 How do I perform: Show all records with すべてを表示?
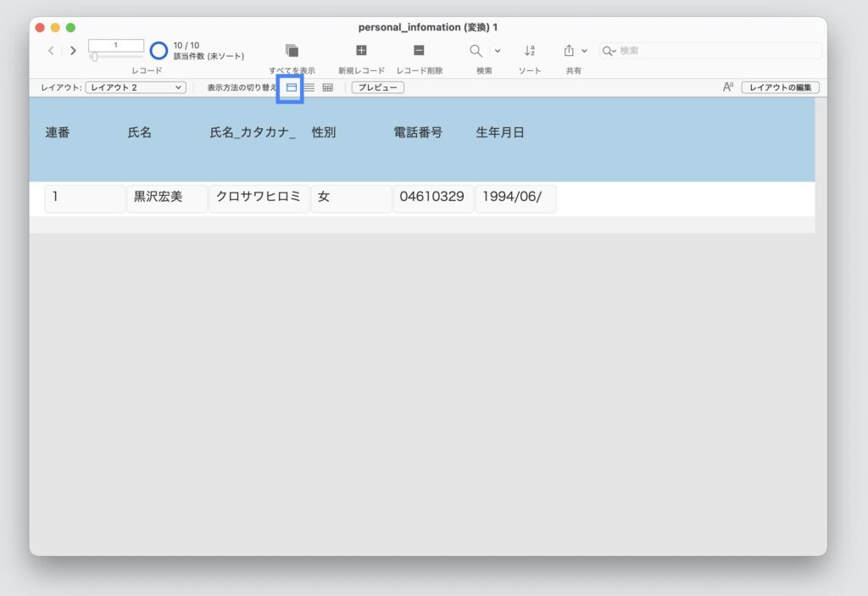tap(292, 51)
